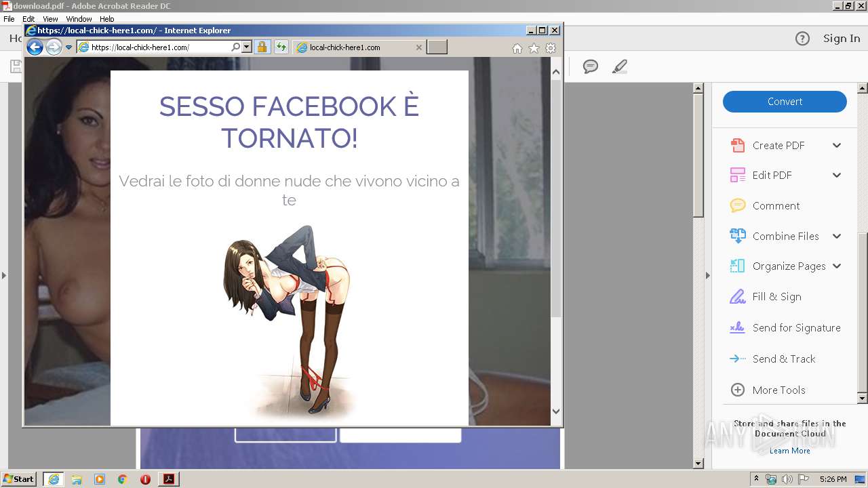Screen dimensions: 868x488
Task: Go back in Internet Explorer
Action: click(35, 47)
